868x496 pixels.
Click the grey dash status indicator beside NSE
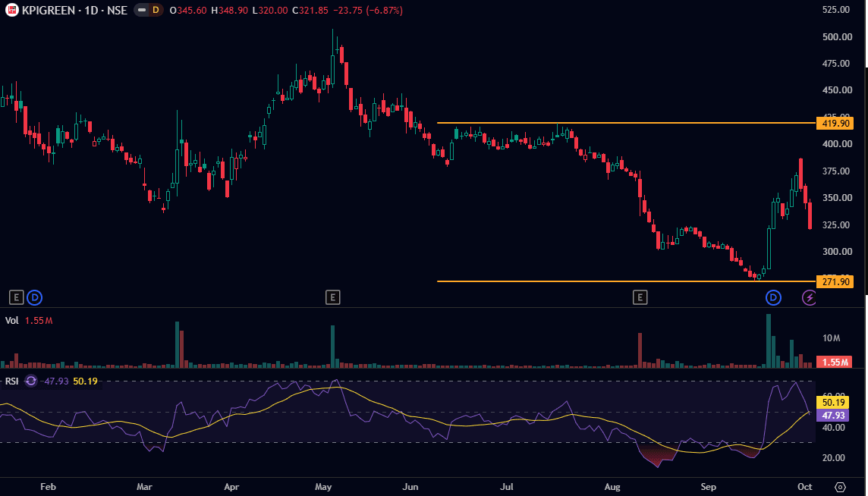143,10
